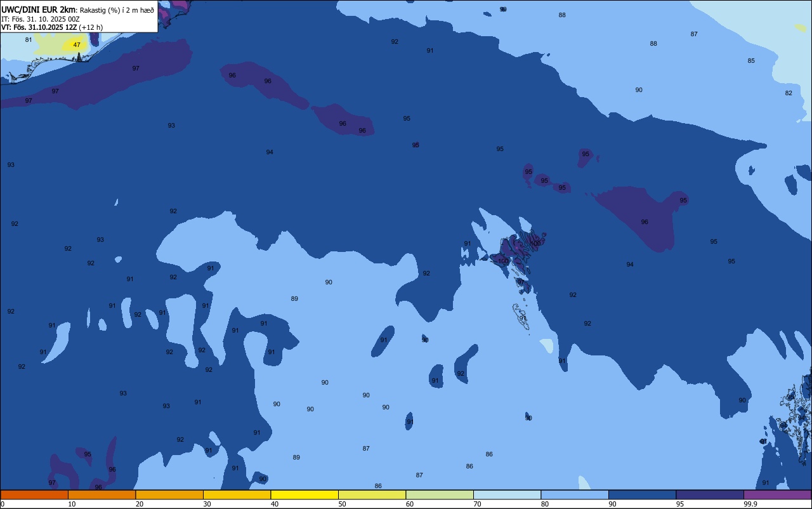
Task: Pick the 20–30 amber legend swatch
Action: click(169, 494)
